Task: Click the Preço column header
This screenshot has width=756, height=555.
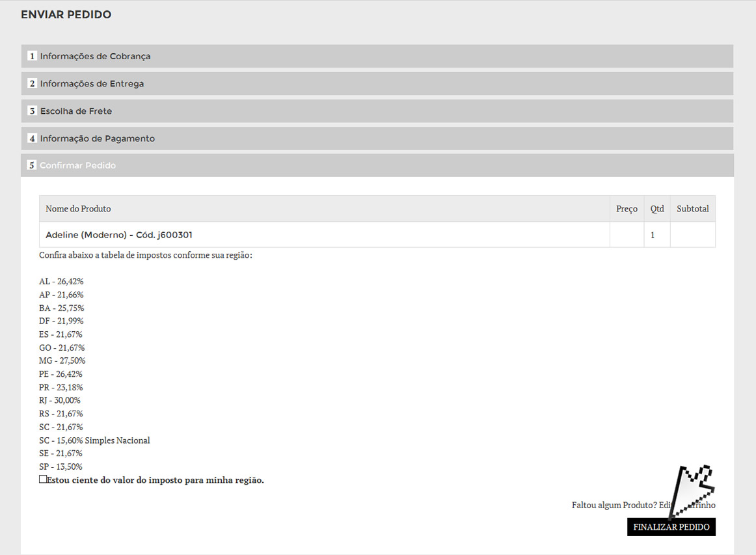Action: (627, 209)
